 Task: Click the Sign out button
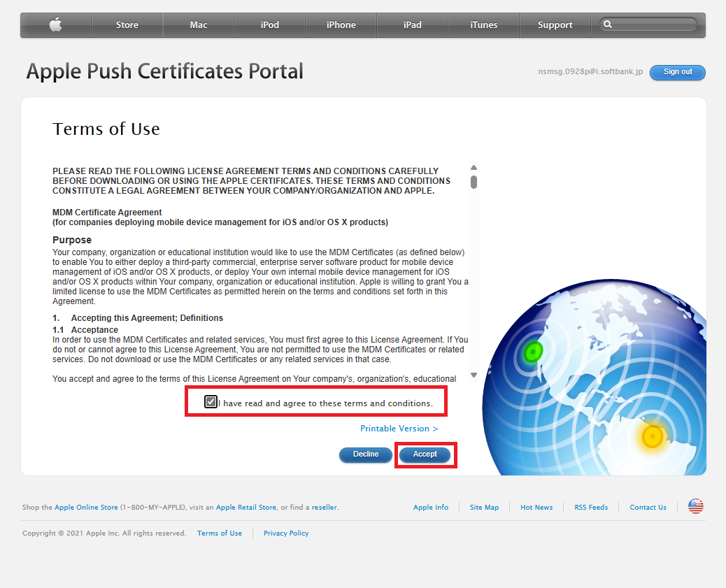point(677,72)
